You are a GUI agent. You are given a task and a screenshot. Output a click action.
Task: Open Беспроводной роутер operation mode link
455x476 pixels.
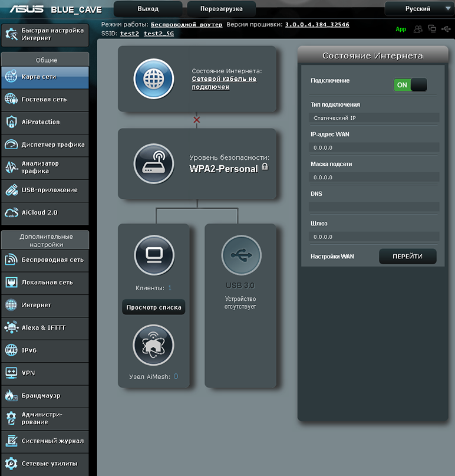[x=187, y=25]
